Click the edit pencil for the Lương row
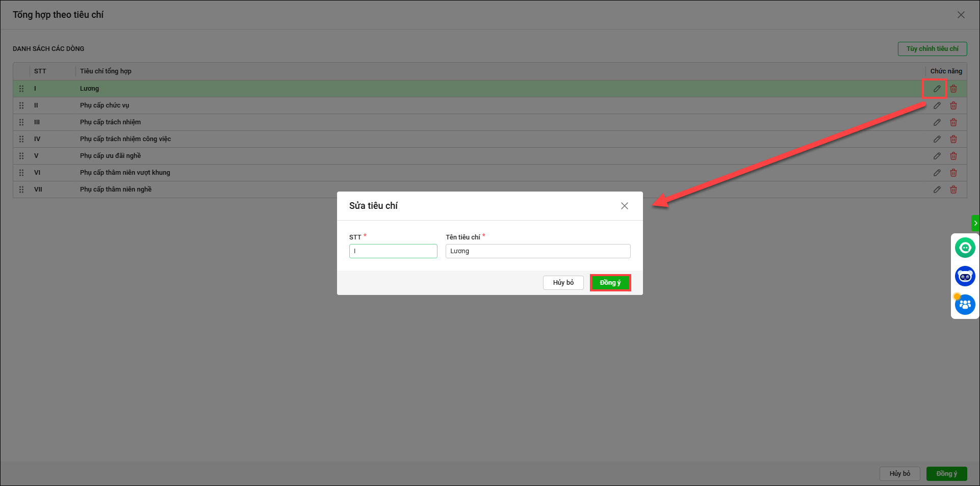 click(x=937, y=89)
